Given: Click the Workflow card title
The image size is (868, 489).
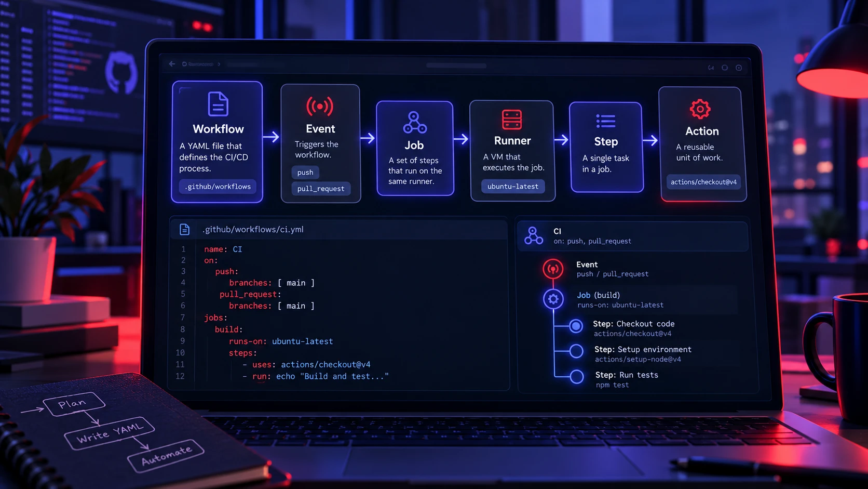Looking at the screenshot, I should pyautogui.click(x=218, y=129).
